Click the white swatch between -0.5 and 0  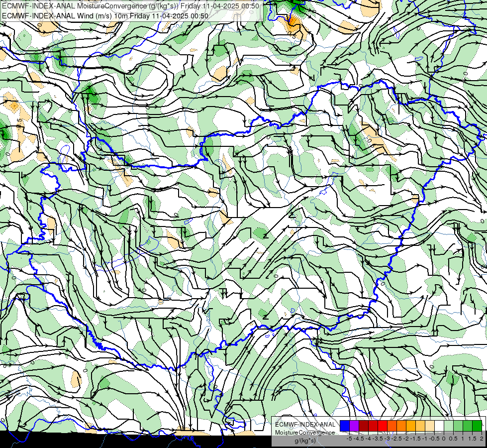pos(439,426)
